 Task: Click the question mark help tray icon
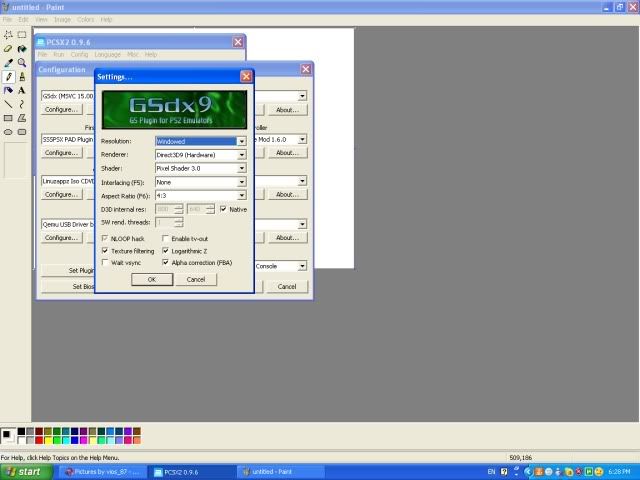tap(504, 472)
